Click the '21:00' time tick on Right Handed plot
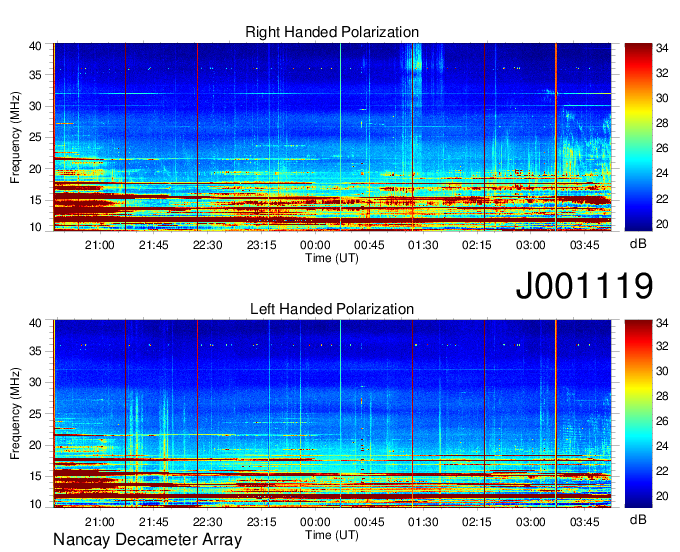 click(x=99, y=245)
